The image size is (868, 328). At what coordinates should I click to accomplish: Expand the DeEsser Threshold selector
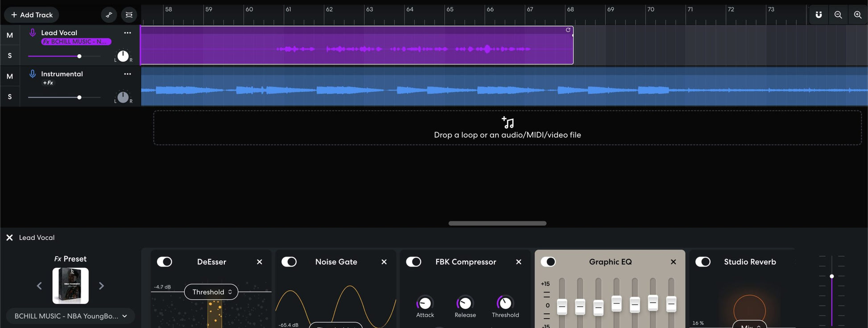pyautogui.click(x=211, y=292)
